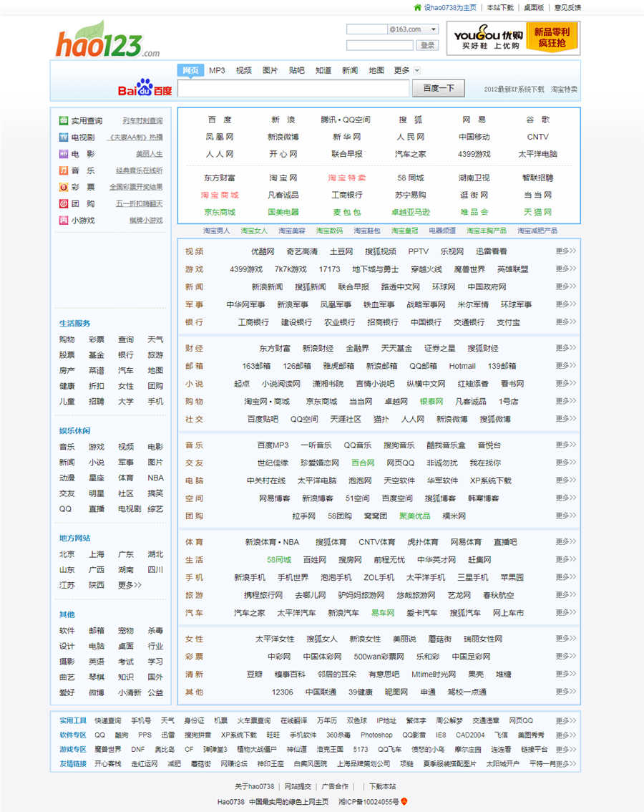Click the lottery ball icon beside 彩票
This screenshot has width=644, height=812.
point(64,187)
